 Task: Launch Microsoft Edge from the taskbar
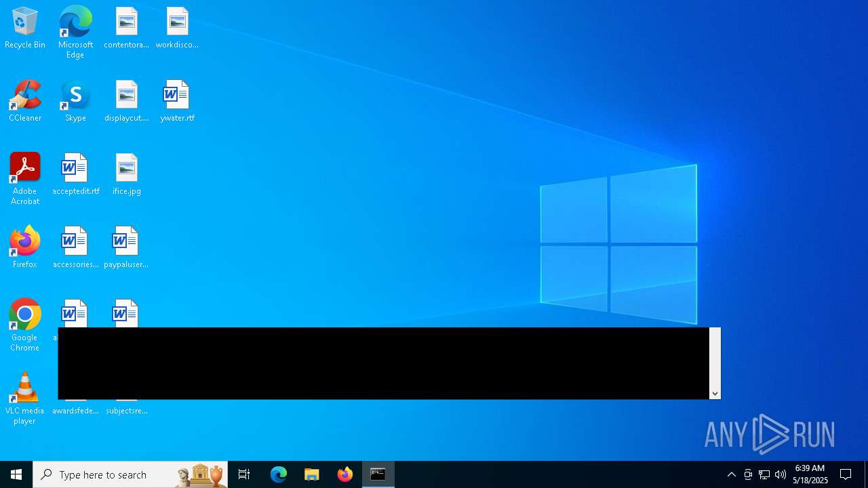279,474
